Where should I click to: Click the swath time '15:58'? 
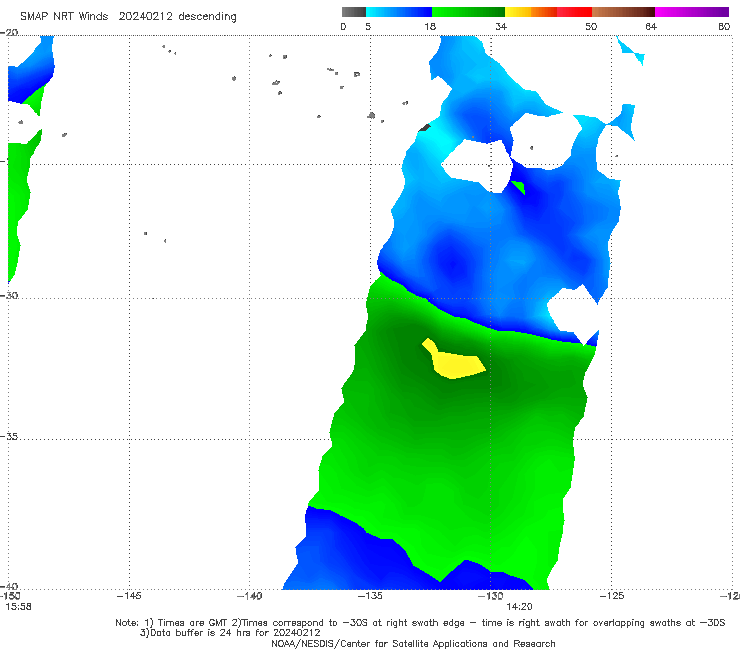(18, 607)
